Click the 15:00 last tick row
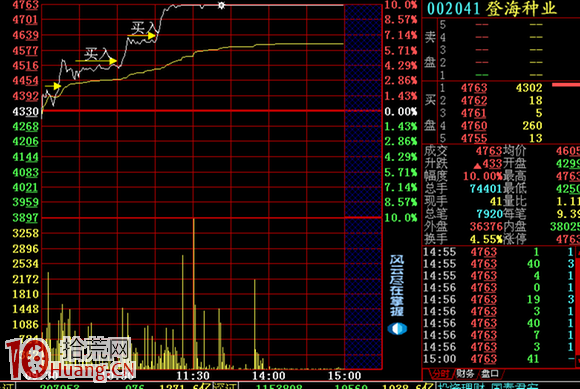Viewport: 580px width, 389px height. pyautogui.click(x=499, y=359)
